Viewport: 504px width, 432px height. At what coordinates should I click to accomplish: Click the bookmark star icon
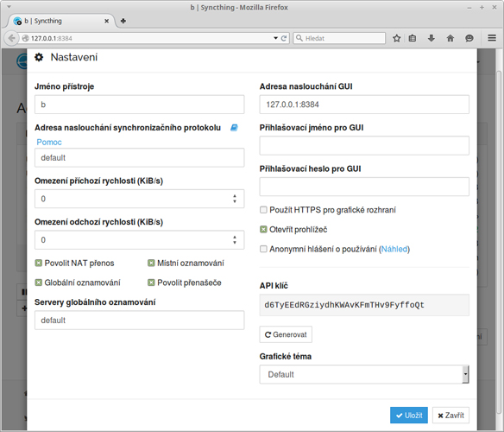(x=397, y=38)
